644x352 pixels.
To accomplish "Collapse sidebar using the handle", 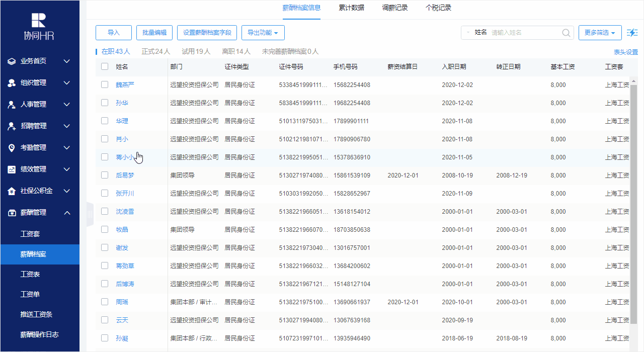I will point(90,215).
